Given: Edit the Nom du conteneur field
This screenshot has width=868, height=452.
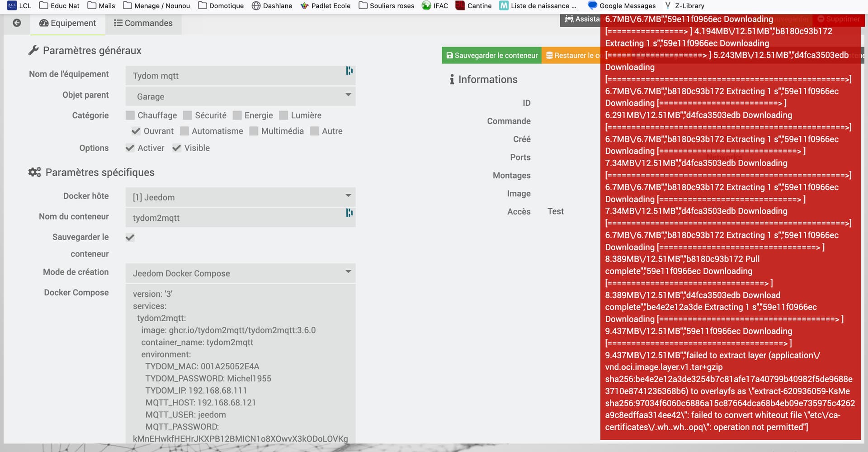Looking at the screenshot, I should tap(241, 218).
